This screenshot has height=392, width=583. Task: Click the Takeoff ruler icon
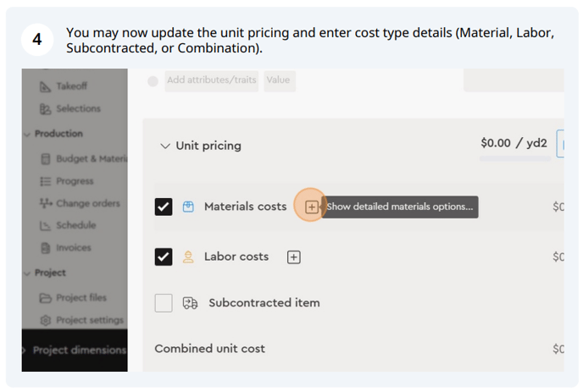coord(45,86)
